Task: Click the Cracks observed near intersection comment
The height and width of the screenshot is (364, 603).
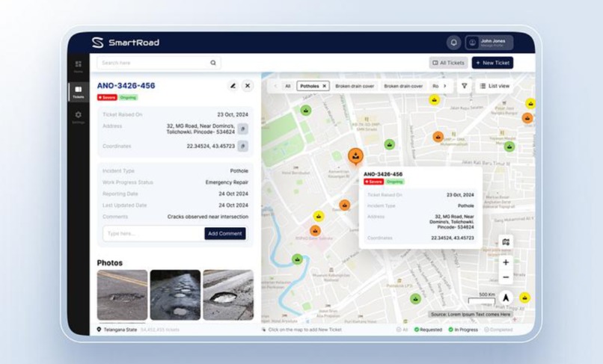Action: pos(208,217)
